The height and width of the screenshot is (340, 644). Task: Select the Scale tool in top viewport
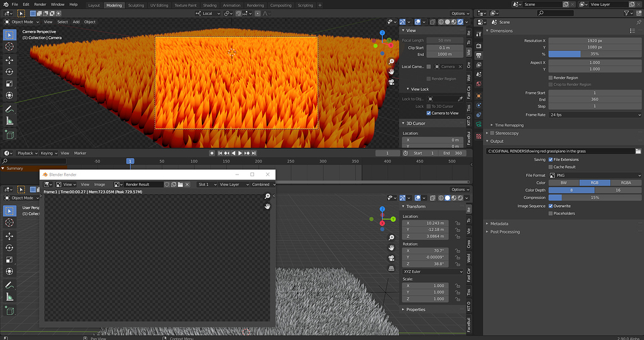(x=9, y=84)
